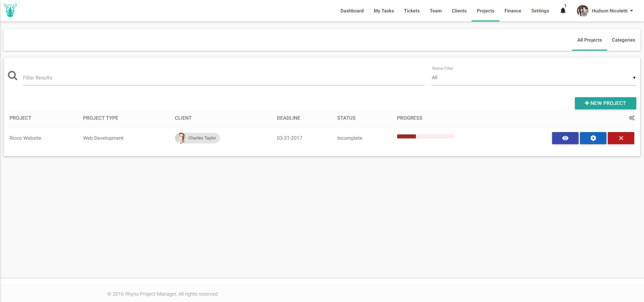The height and width of the screenshot is (302, 644).
Task: View the Ricco Website project (eye button)
Action: 565,138
